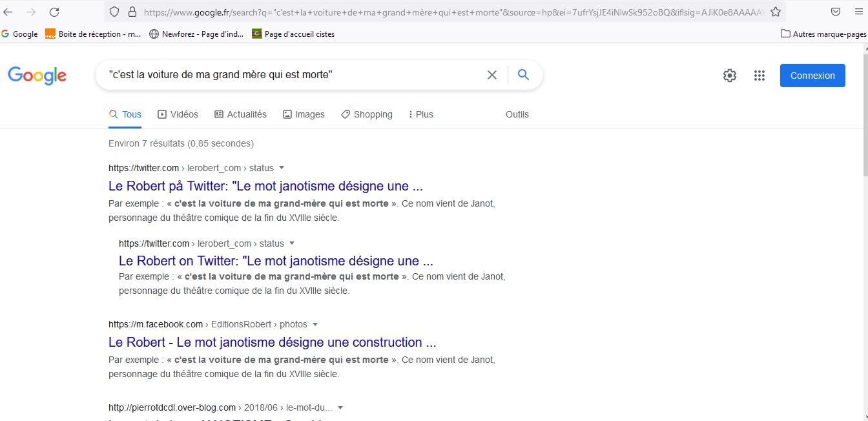Open Google settings gear icon

730,76
